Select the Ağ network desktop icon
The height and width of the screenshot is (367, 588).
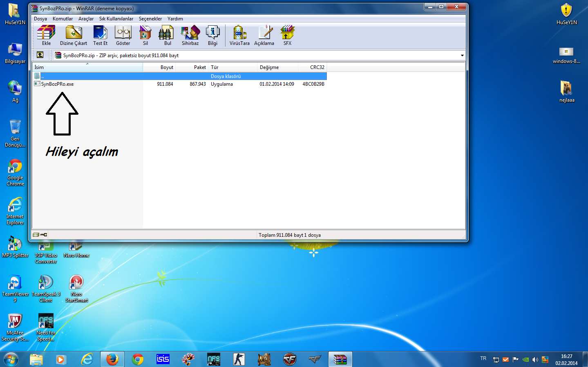point(15,91)
